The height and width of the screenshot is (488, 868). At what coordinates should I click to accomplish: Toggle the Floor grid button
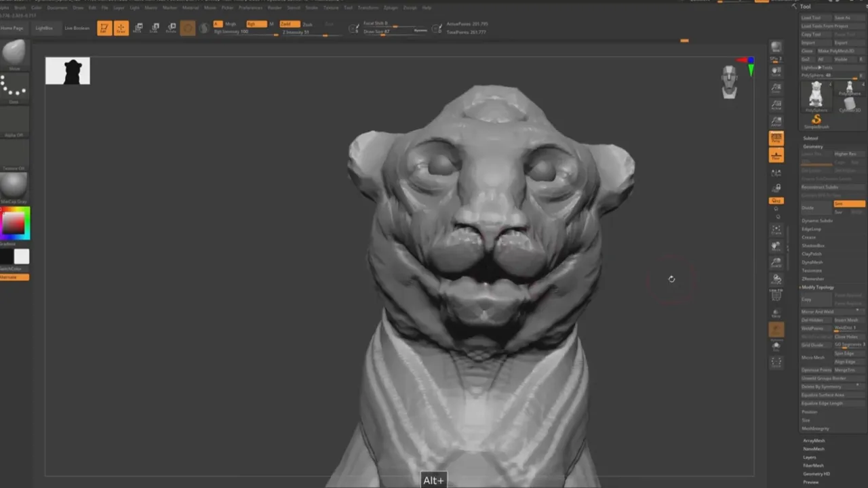pyautogui.click(x=776, y=155)
